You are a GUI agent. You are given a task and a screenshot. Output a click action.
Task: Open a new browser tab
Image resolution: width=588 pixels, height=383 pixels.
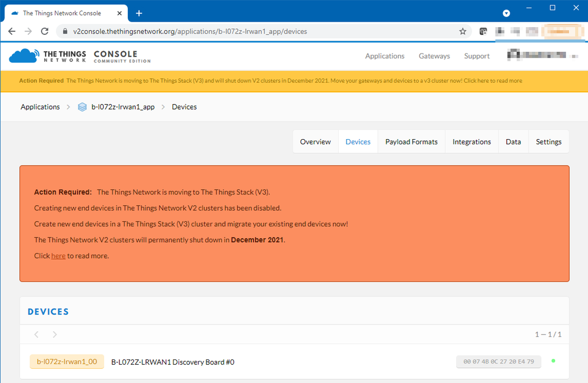tap(139, 13)
